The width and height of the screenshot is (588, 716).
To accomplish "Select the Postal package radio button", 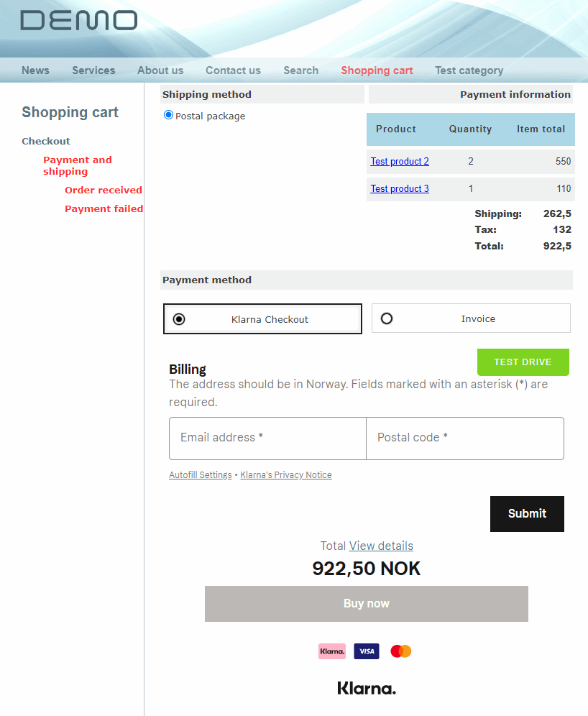I will [x=169, y=115].
